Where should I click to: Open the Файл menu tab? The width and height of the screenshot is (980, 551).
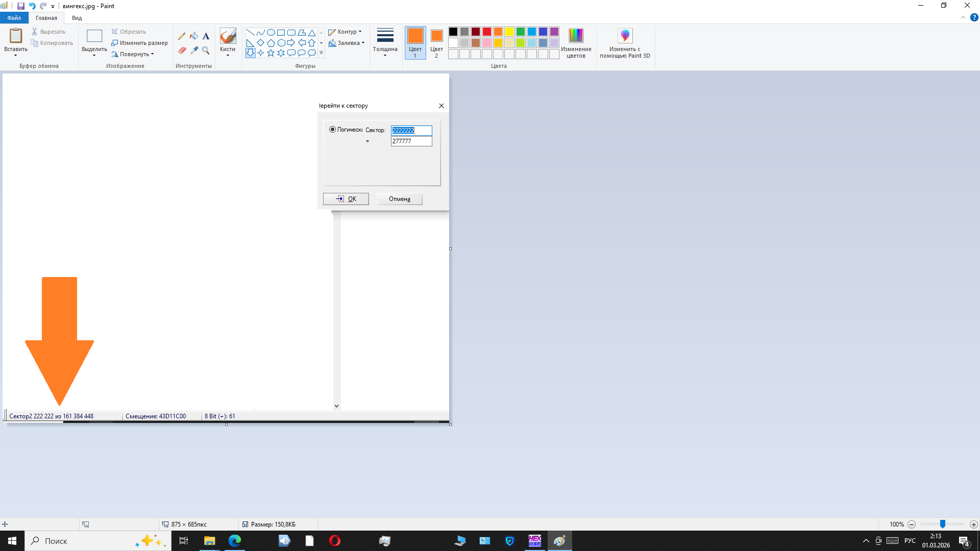coord(14,18)
